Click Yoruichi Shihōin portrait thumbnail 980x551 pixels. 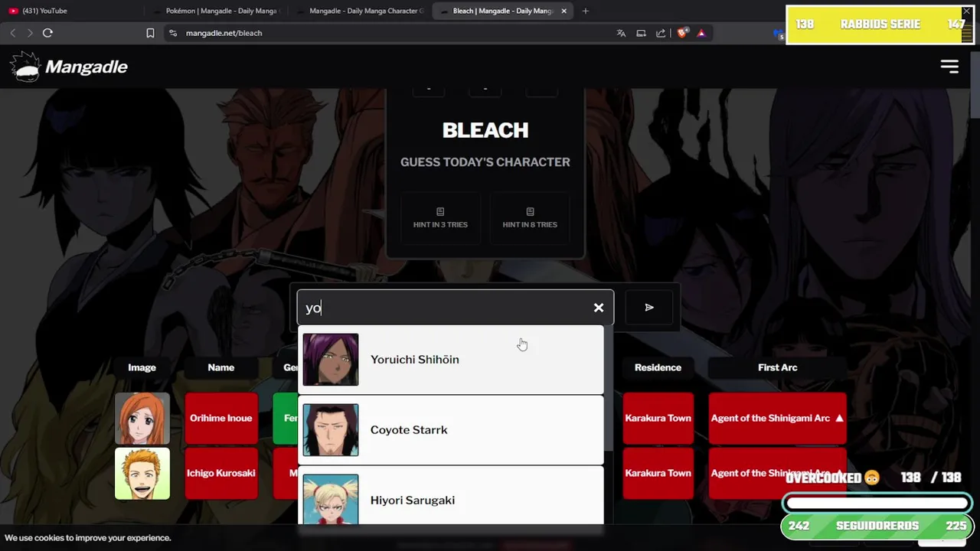tap(331, 360)
